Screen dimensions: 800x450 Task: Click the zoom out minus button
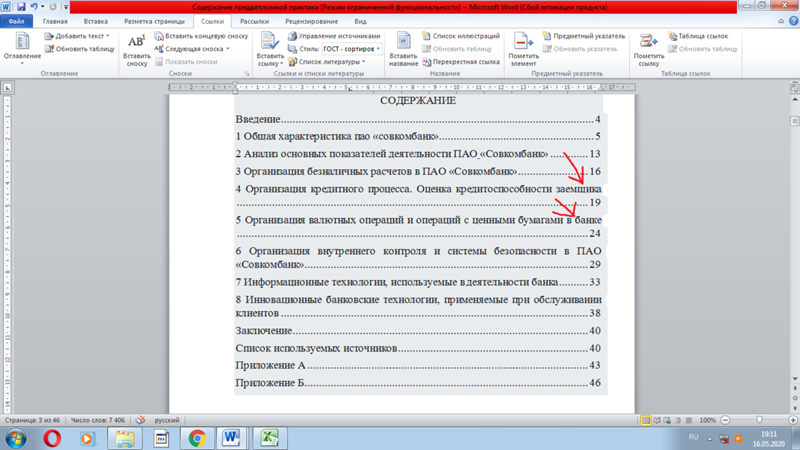tap(725, 420)
